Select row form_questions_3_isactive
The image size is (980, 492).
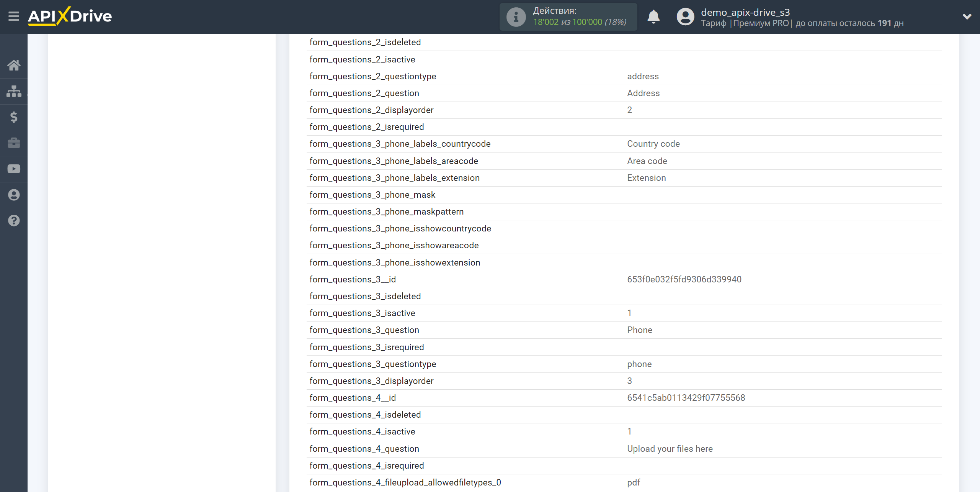tap(624, 313)
